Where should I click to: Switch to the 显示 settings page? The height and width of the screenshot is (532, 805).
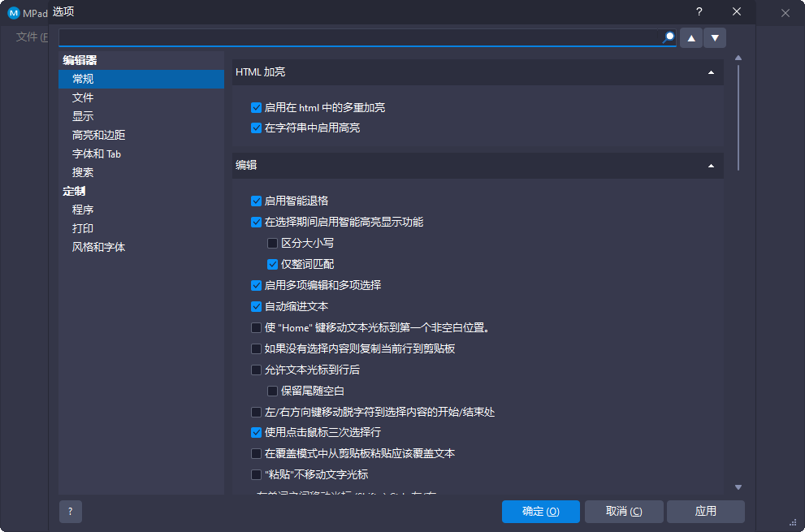click(81, 115)
